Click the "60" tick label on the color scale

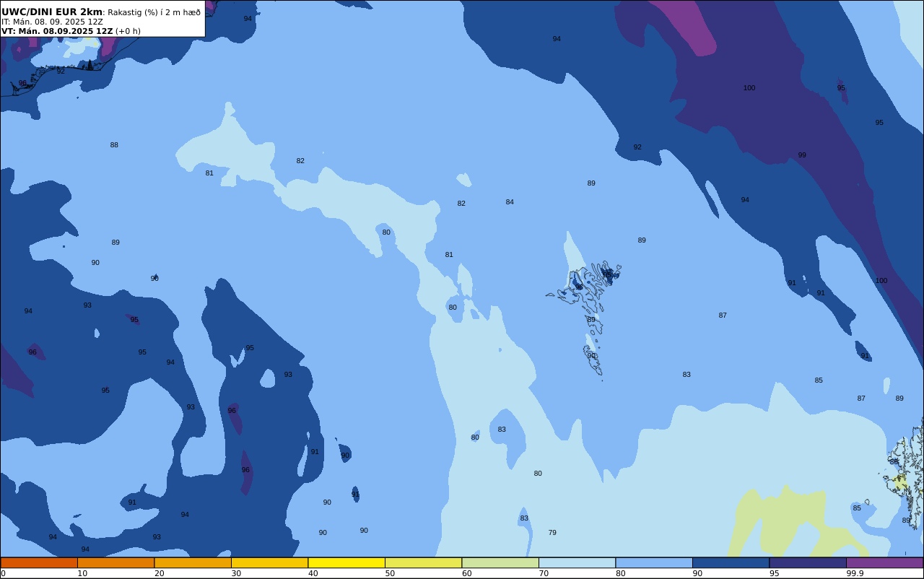click(466, 573)
